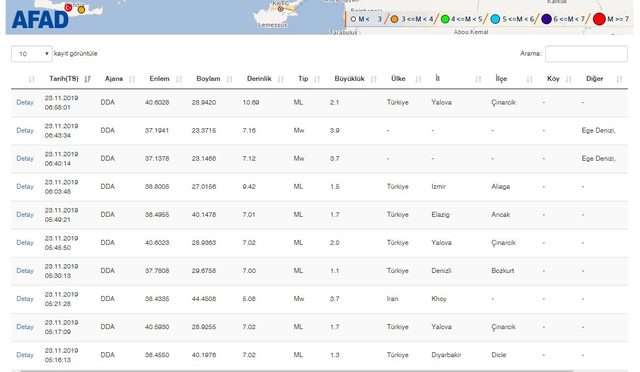Open Detay for 05:45:50 Yalova event
Image resolution: width=640 pixels, height=372 pixels.
tap(25, 243)
